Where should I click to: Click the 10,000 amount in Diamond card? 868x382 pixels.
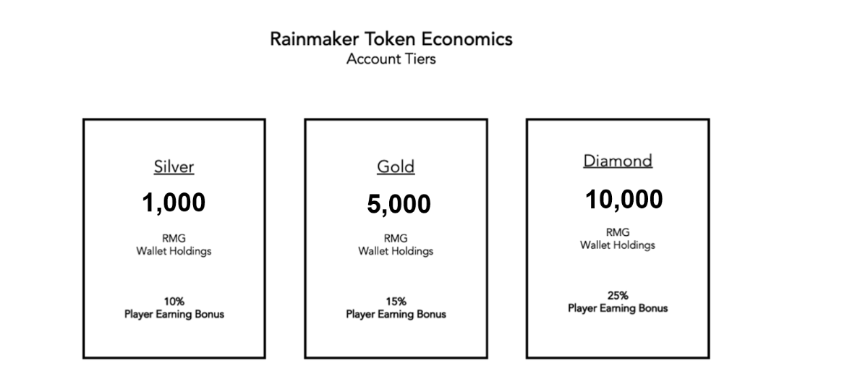[x=624, y=200]
